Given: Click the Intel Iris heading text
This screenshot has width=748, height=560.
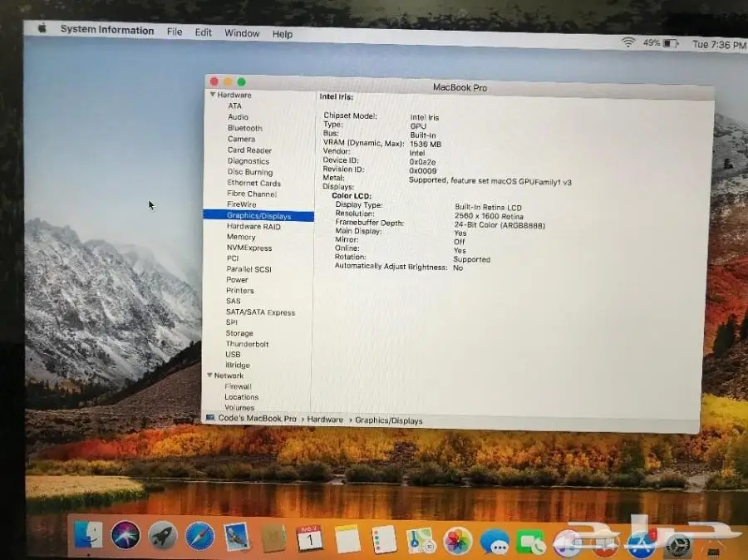Looking at the screenshot, I should (x=337, y=96).
